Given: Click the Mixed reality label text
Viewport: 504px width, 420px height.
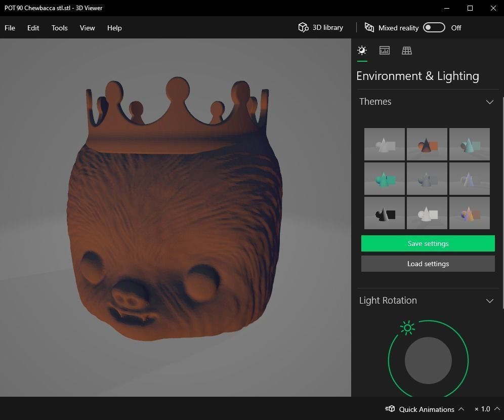Looking at the screenshot, I should pos(398,28).
